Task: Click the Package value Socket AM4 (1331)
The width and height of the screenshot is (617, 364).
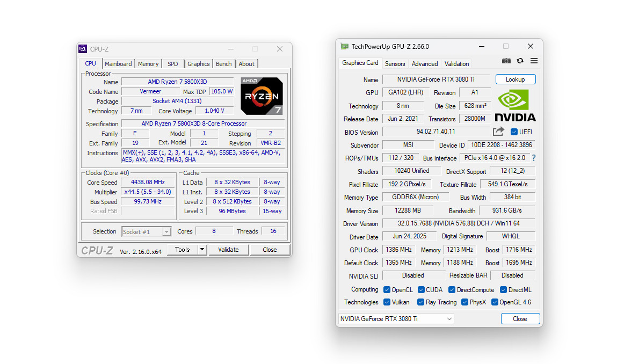Action: [177, 101]
